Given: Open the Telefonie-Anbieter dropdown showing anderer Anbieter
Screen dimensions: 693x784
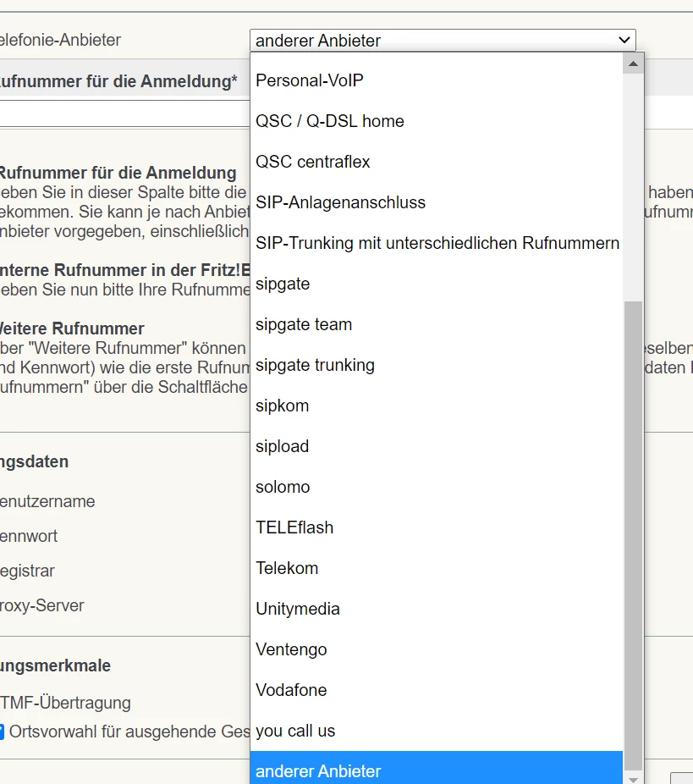Looking at the screenshot, I should tap(443, 40).
